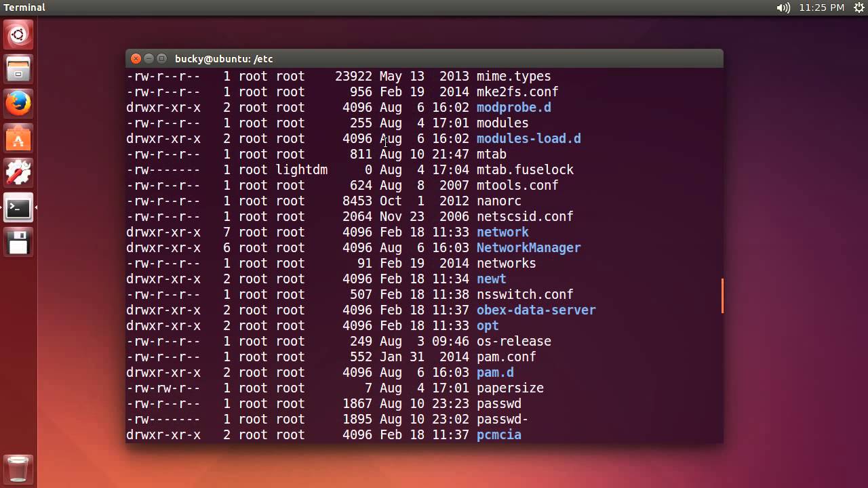Minimize the terminal window
The height and width of the screenshot is (488, 868).
tap(149, 58)
